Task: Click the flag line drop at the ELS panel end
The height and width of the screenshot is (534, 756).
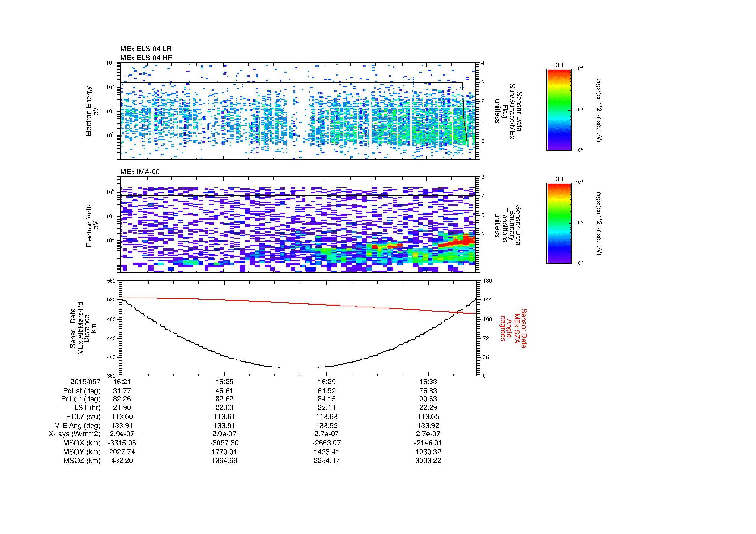Action: 464,112
